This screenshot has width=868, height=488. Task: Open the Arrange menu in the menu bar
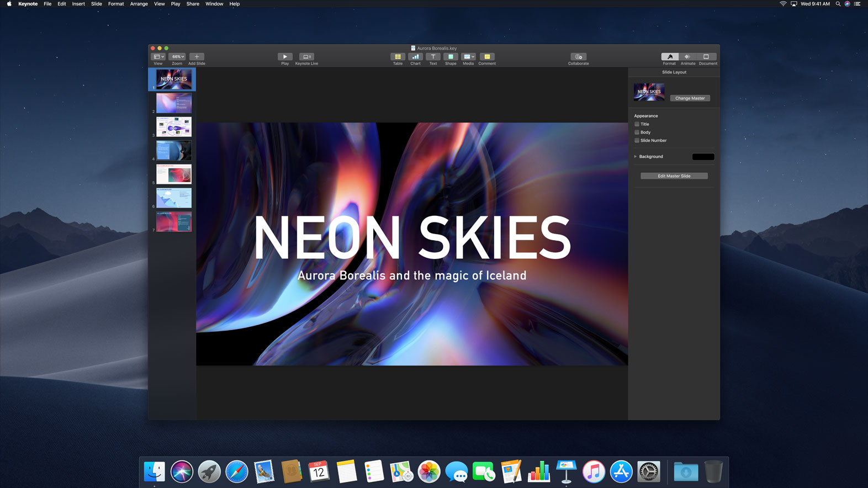(139, 4)
